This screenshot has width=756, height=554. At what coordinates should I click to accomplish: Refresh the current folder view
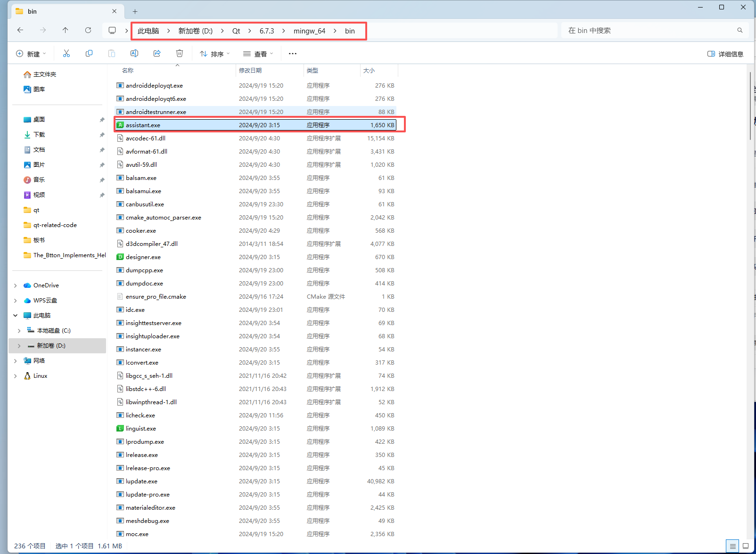pyautogui.click(x=88, y=30)
